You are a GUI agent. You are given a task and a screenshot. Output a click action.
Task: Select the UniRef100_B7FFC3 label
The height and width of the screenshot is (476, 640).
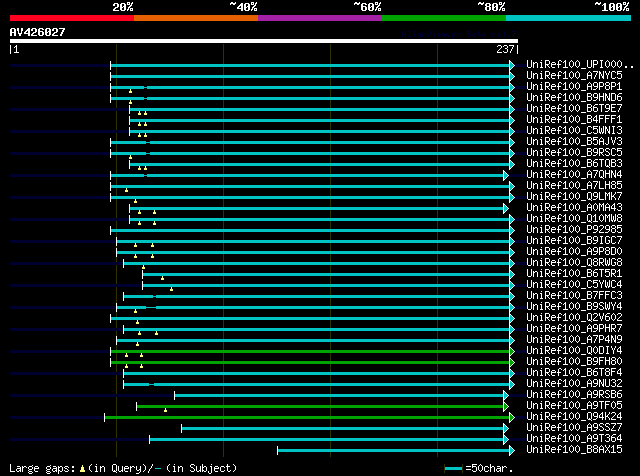(574, 296)
